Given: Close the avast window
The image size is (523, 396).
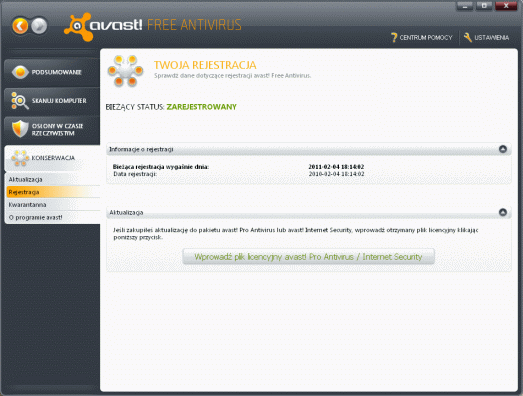Looking at the screenshot, I should coord(506,6).
